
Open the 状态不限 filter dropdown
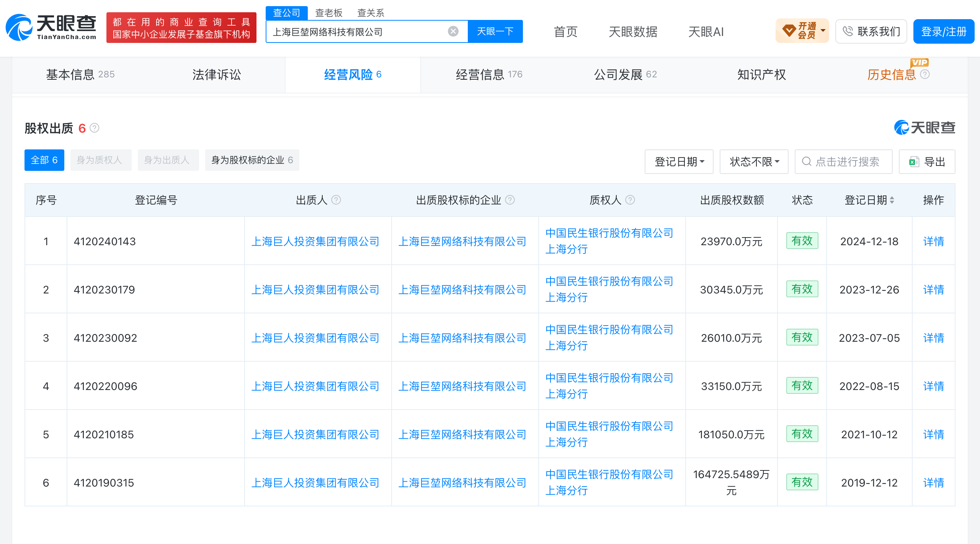coord(754,162)
